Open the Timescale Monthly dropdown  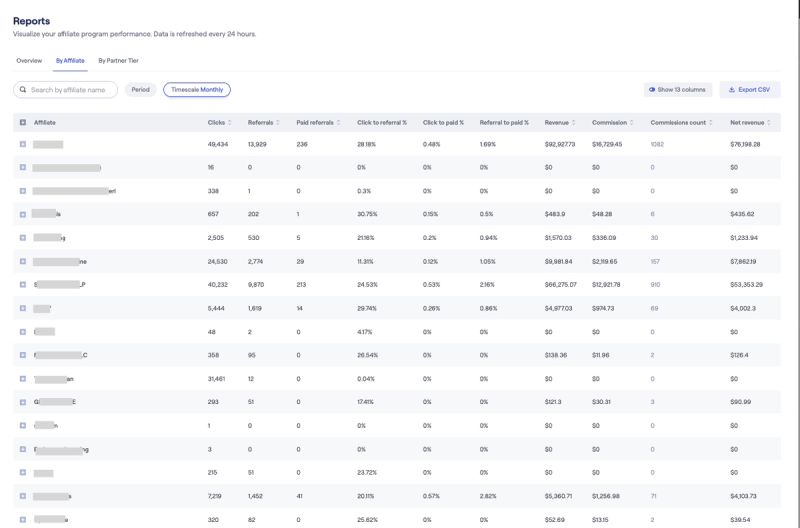pos(197,90)
